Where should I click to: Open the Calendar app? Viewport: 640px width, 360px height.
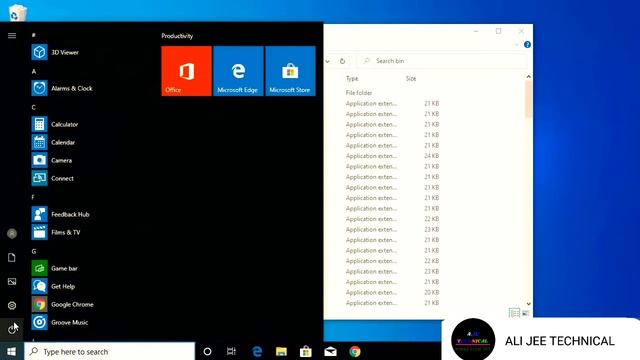pos(53,142)
